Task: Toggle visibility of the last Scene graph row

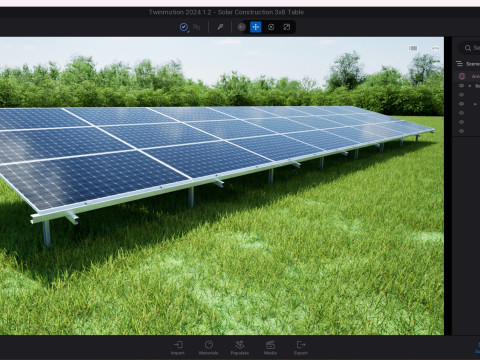Action: click(x=461, y=131)
